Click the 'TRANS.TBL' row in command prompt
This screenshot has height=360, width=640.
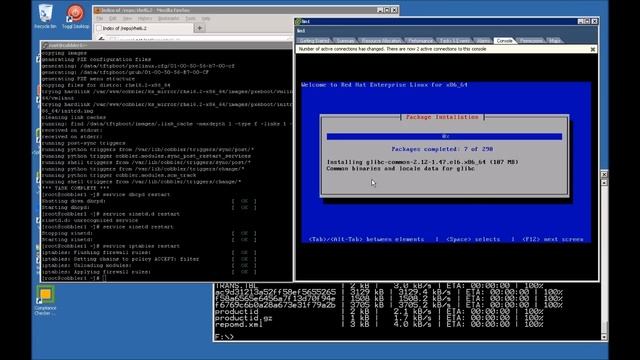pyautogui.click(x=388, y=286)
